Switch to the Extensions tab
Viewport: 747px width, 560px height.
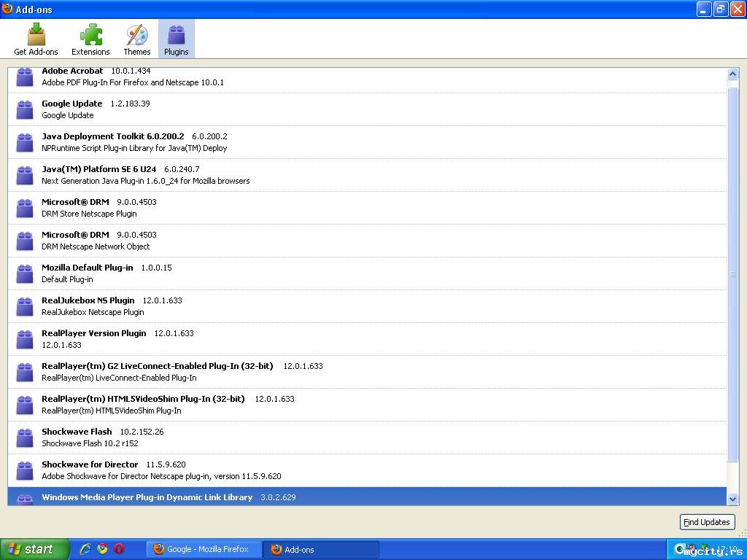coord(90,39)
